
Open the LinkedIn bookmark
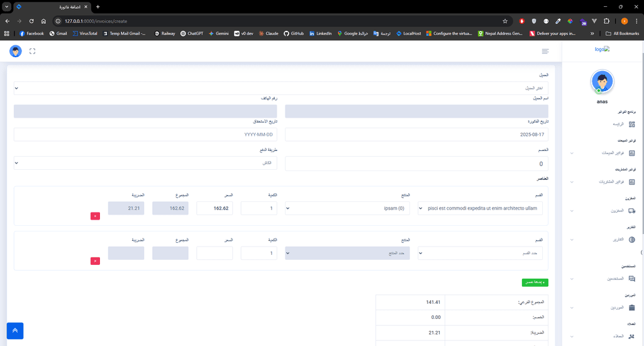coord(320,33)
